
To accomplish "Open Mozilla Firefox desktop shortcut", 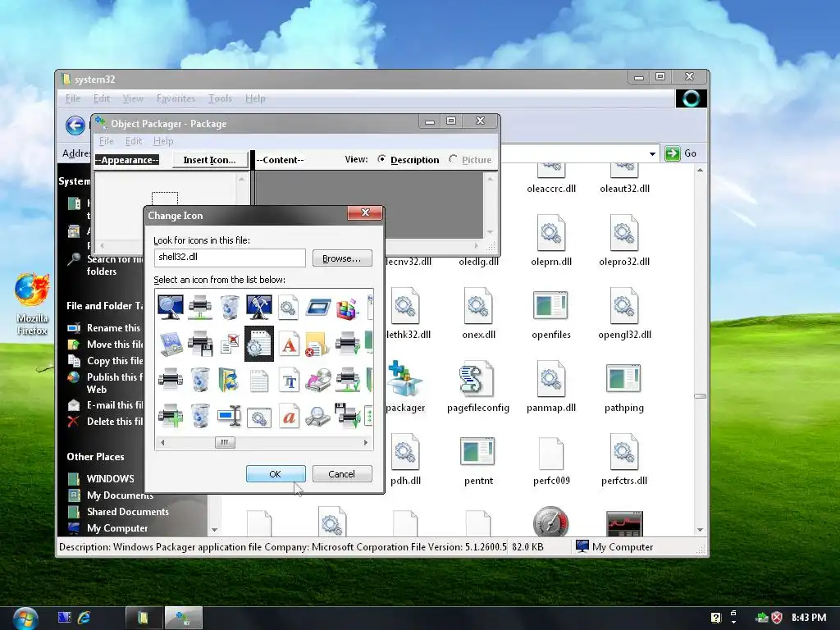I will pyautogui.click(x=32, y=304).
